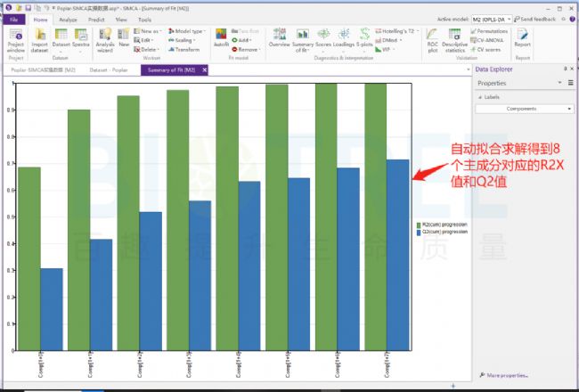Open the Properties panel hamburger menu

[570, 83]
